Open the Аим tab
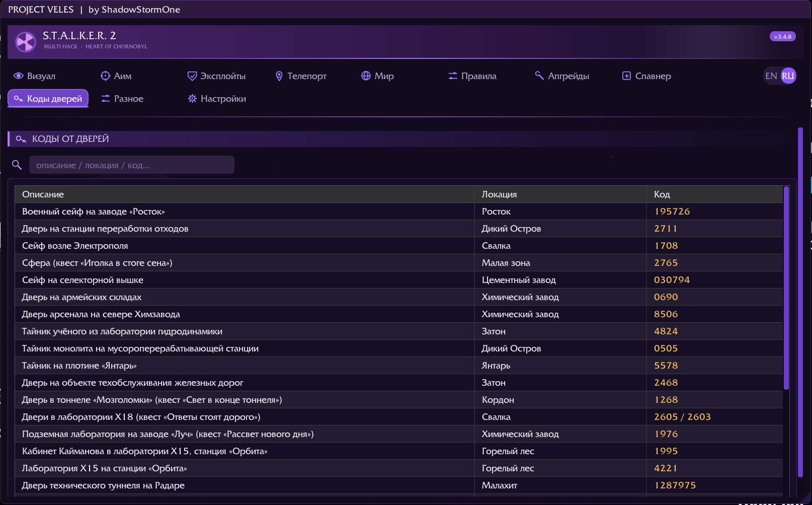The height and width of the screenshot is (505, 812). coord(116,76)
